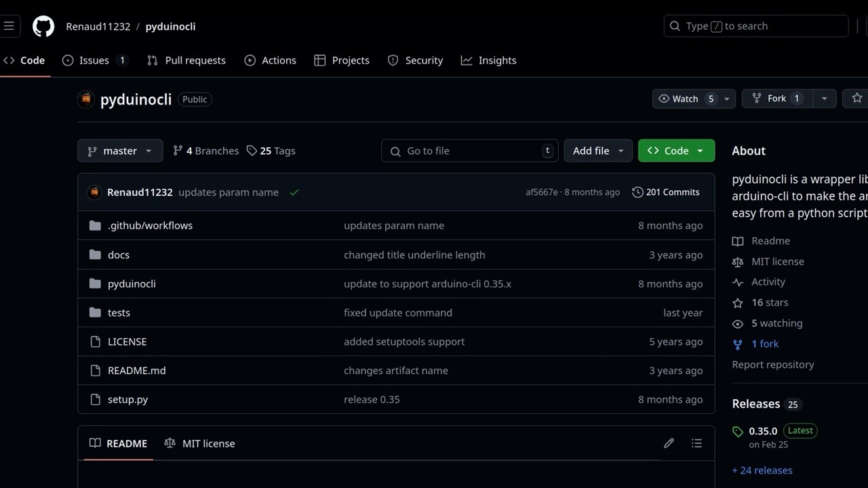The width and height of the screenshot is (868, 488).
Task: Open the + 24 releases link
Action: point(762,470)
